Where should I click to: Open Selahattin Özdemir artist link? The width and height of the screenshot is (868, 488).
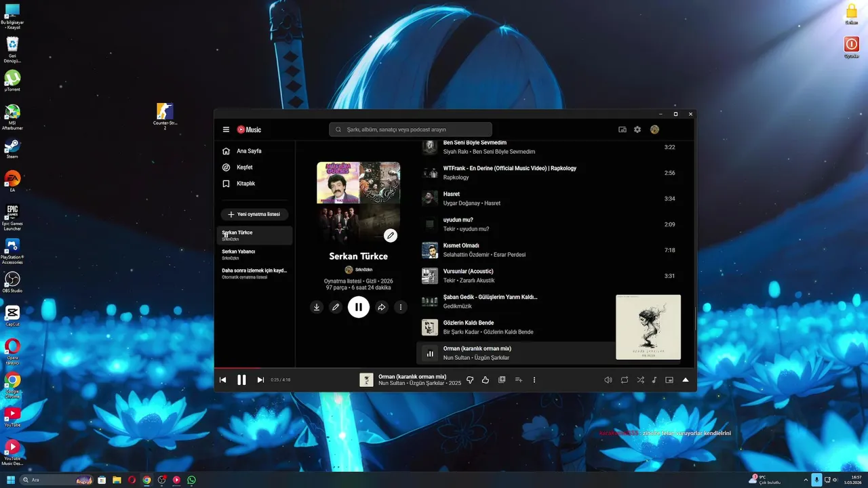pyautogui.click(x=467, y=255)
